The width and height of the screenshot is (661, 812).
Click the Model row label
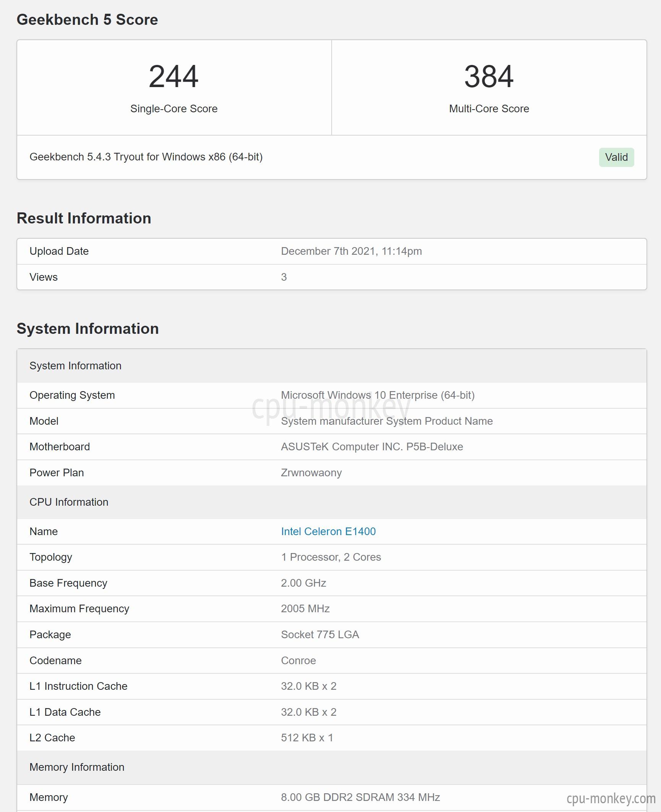coord(44,421)
